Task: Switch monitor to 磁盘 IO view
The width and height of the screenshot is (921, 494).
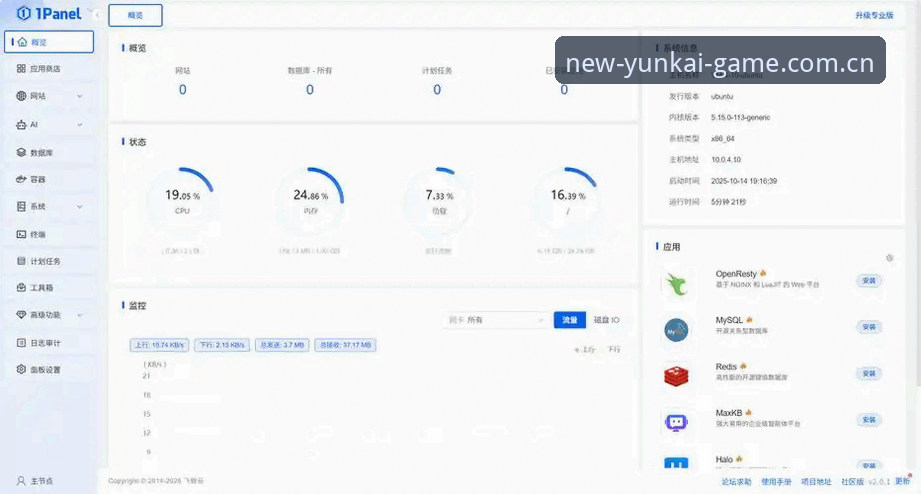Action: [x=606, y=320]
